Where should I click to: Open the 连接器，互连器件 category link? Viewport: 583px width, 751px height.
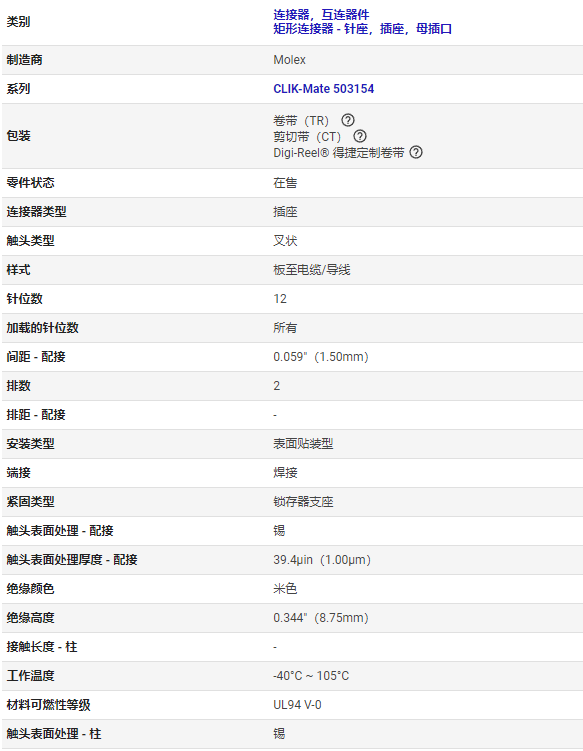pyautogui.click(x=321, y=14)
